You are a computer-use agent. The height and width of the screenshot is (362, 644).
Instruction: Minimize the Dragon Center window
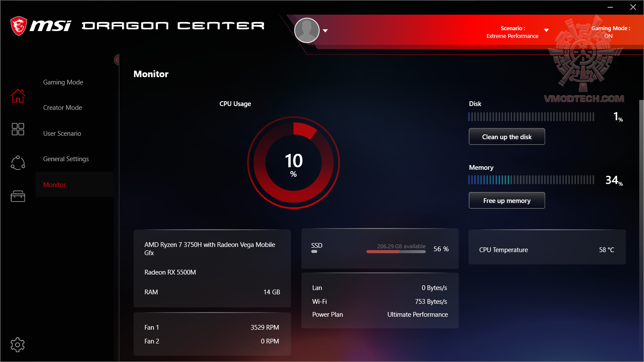tap(610, 7)
